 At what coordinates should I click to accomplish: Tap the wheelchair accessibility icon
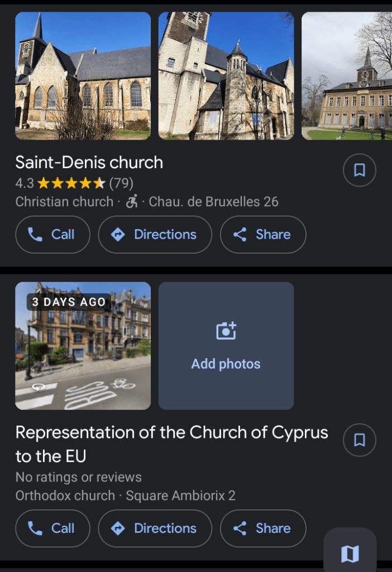tap(131, 202)
